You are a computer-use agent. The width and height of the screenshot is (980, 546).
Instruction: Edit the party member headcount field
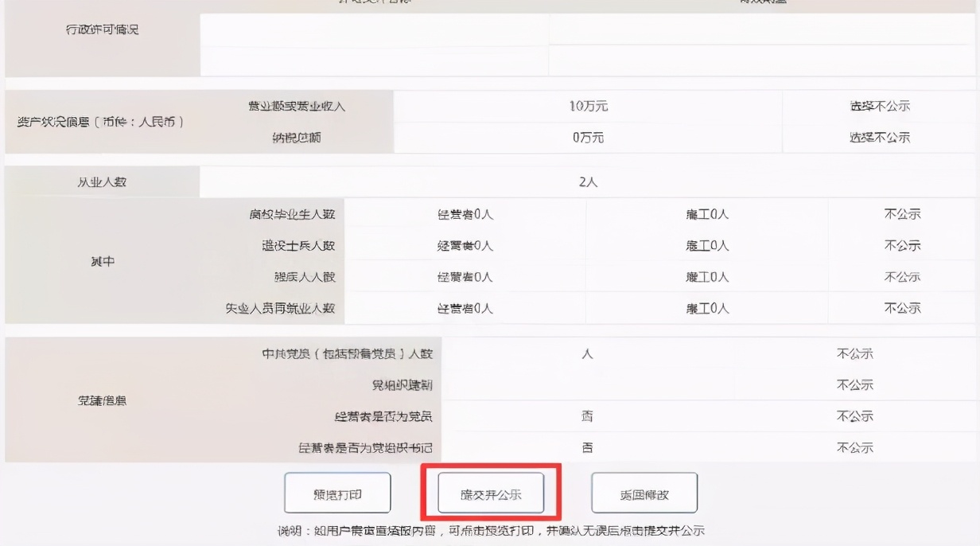[588, 353]
